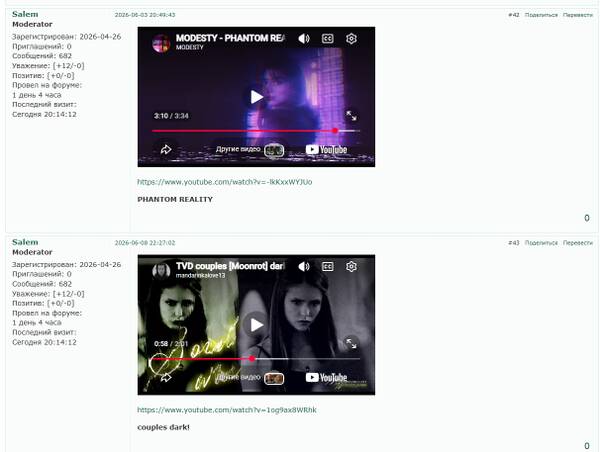Open TVD couples [Moonrot] video title

(x=230, y=266)
